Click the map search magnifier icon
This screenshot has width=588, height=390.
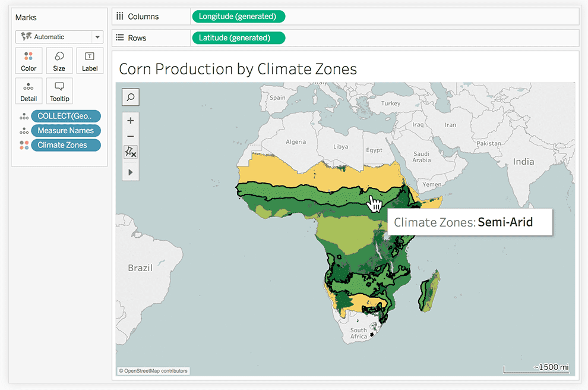point(131,97)
